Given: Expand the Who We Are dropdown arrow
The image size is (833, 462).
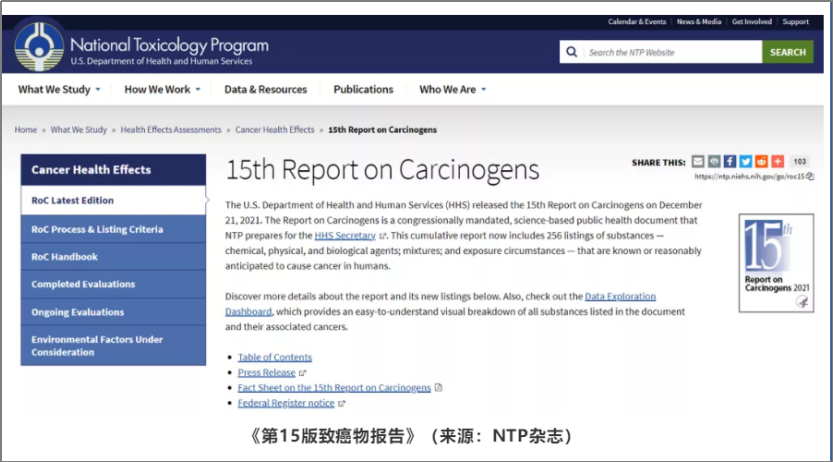Looking at the screenshot, I should [483, 90].
